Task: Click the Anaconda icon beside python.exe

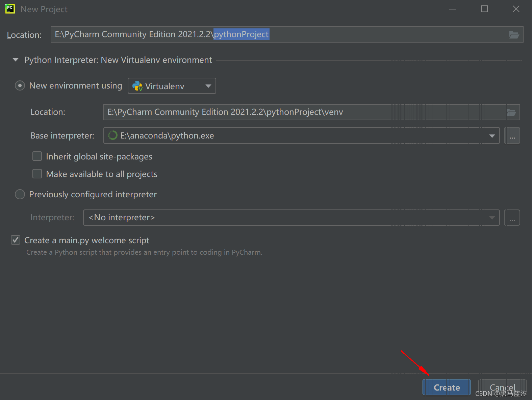Action: 112,135
